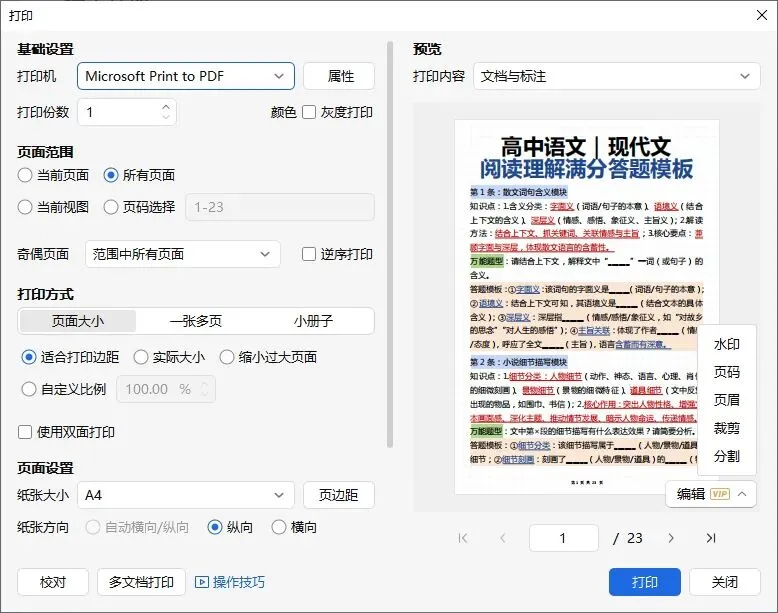Switch to 一张多页 tab
This screenshot has width=778, height=613.
point(195,321)
